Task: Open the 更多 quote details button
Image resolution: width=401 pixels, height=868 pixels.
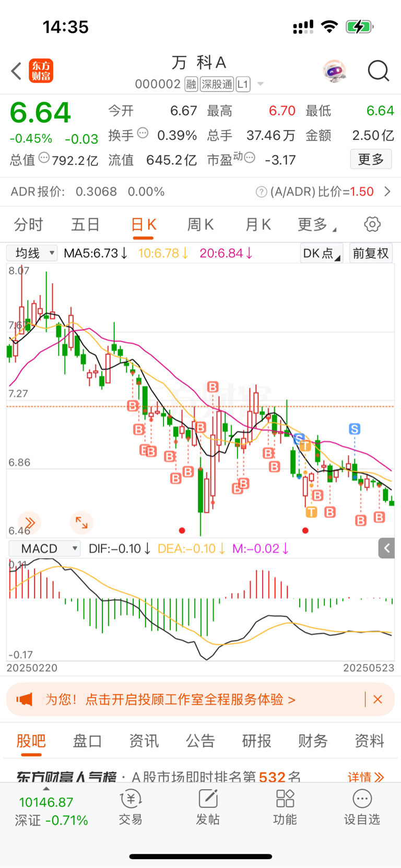Action: point(371,159)
